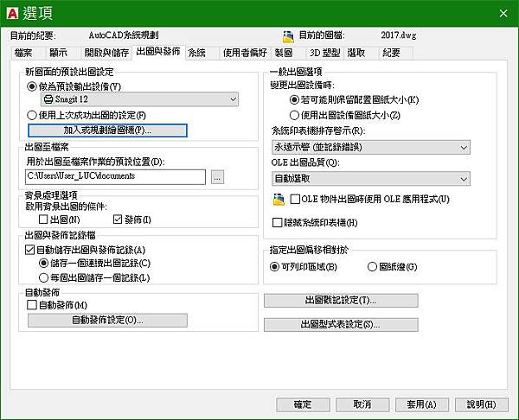Click the drawing file icon beside 目前的圖檔
The image size is (519, 420).
[x=288, y=36]
